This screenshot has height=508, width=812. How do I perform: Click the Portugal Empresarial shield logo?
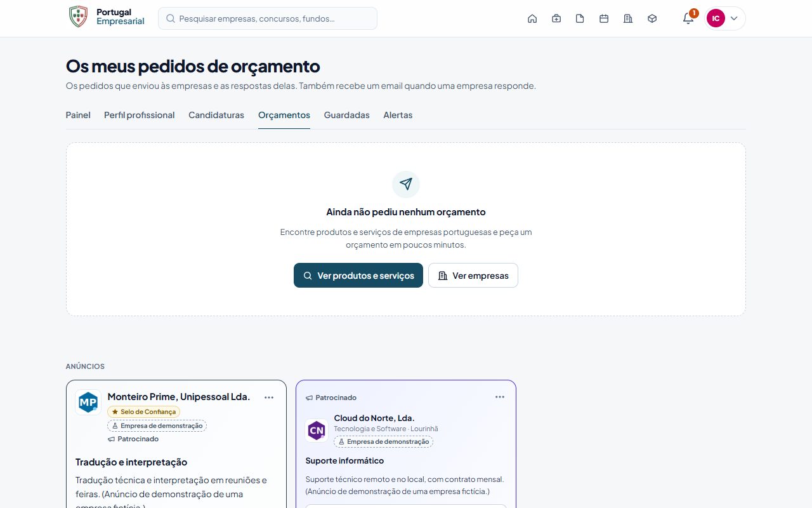pos(78,17)
